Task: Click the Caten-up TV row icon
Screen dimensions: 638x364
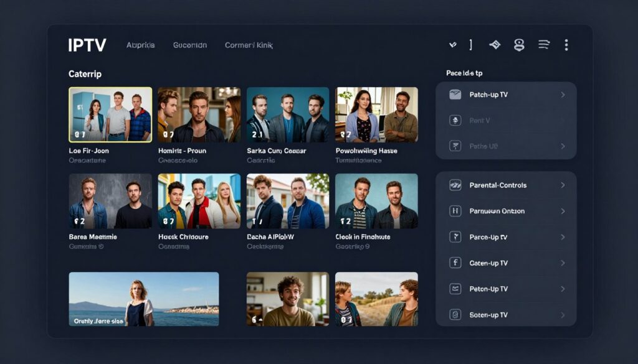Action: click(455, 263)
